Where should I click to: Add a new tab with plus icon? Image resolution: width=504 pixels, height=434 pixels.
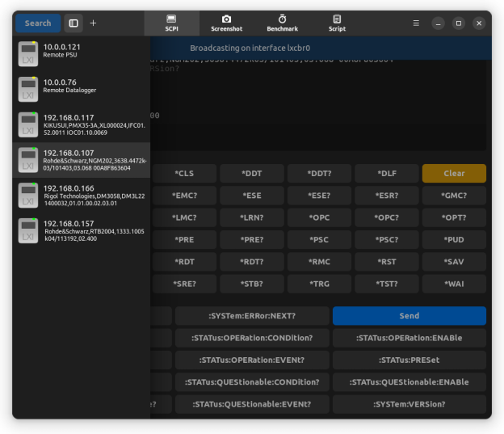(93, 23)
